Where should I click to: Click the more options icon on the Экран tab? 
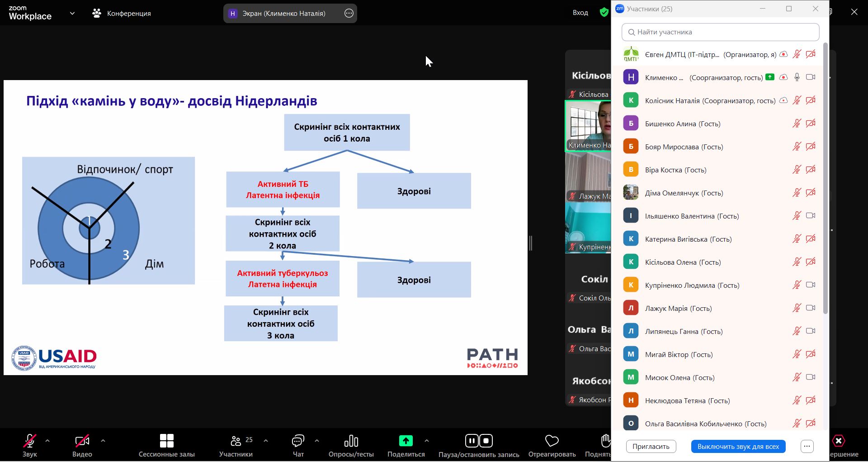pyautogui.click(x=349, y=13)
